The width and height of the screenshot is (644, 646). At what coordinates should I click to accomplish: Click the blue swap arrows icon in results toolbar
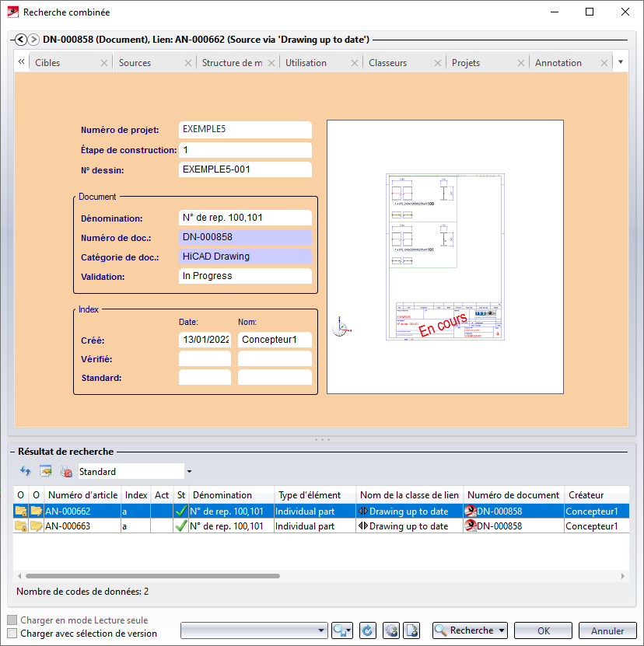coord(26,471)
